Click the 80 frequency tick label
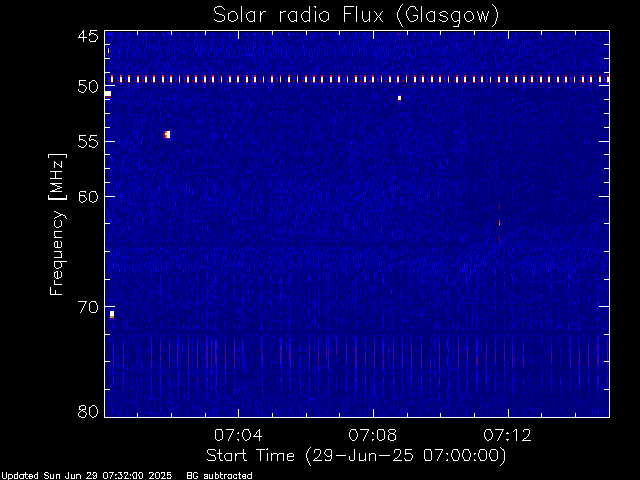The height and width of the screenshot is (480, 640). (88, 411)
